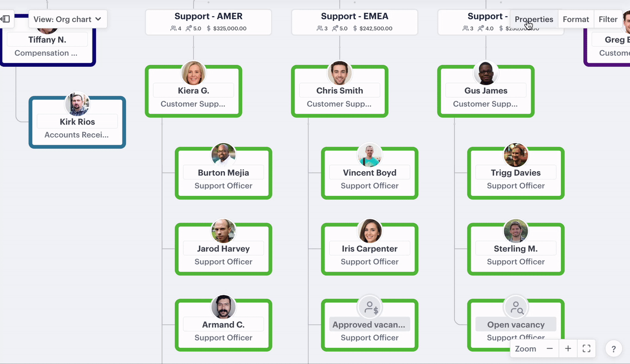Switch to the Format tab

(576, 19)
